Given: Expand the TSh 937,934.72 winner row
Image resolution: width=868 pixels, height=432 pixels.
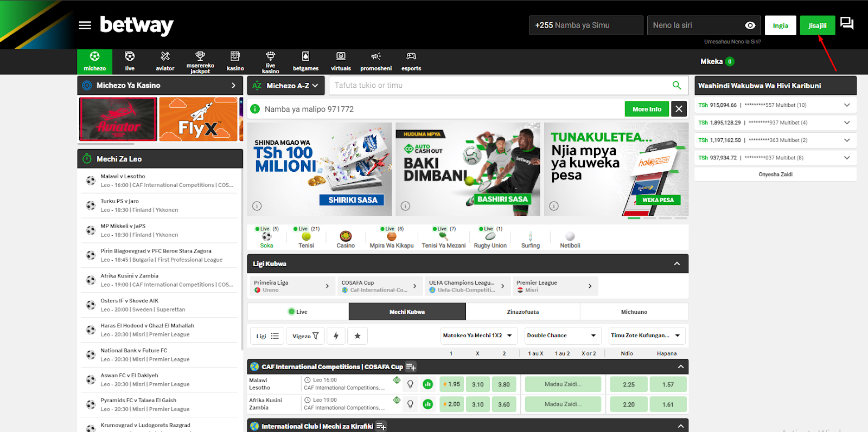Looking at the screenshot, I should point(847,158).
